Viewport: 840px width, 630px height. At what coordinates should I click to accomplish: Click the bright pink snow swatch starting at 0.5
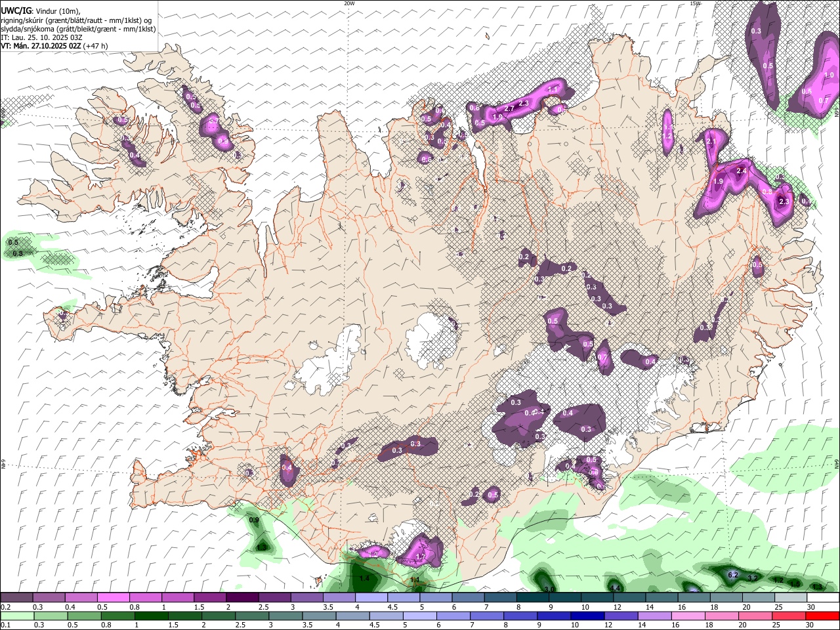[x=113, y=597]
